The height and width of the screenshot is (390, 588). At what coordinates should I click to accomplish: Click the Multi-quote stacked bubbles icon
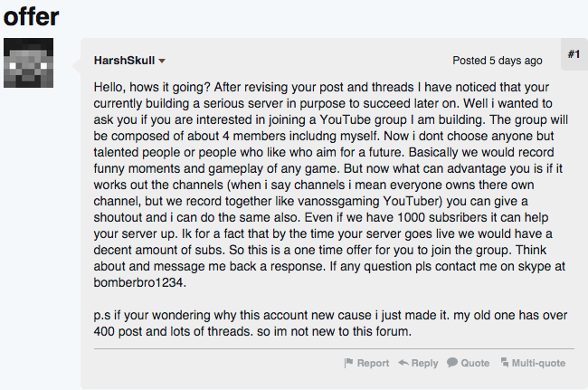502,363
